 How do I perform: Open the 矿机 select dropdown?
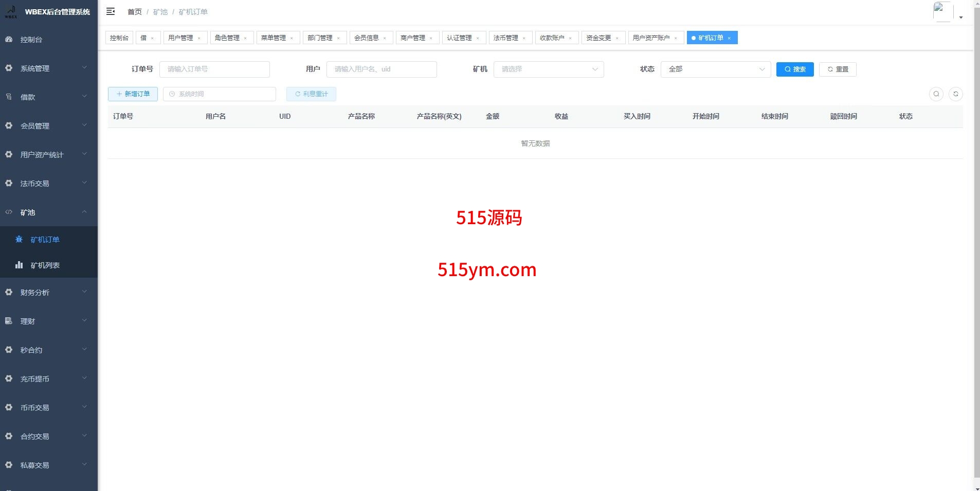(548, 69)
